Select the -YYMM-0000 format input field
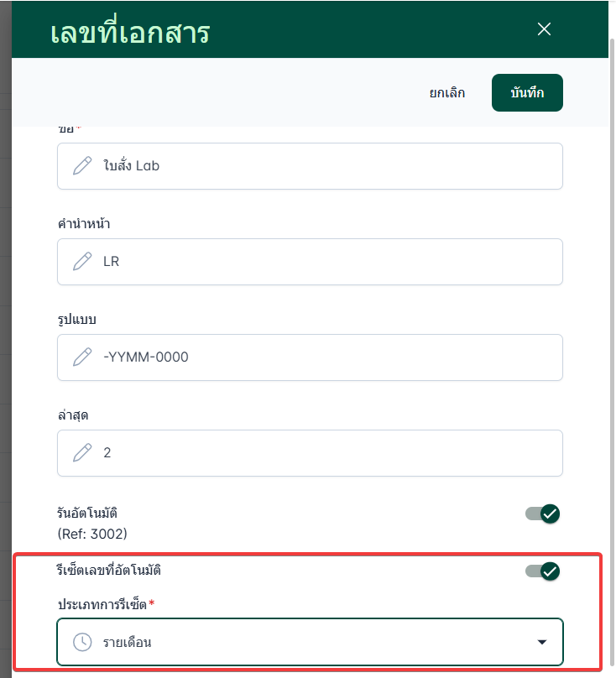616x678 pixels. click(327, 357)
